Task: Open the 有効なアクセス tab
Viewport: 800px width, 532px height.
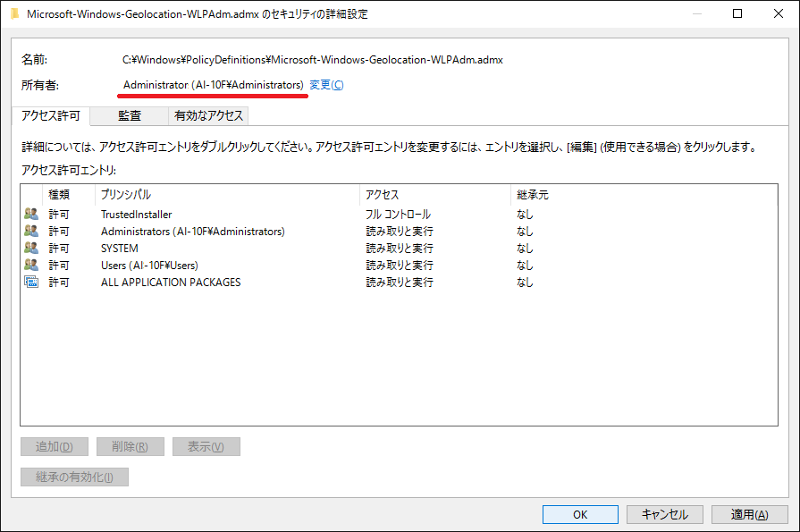Action: (x=208, y=116)
